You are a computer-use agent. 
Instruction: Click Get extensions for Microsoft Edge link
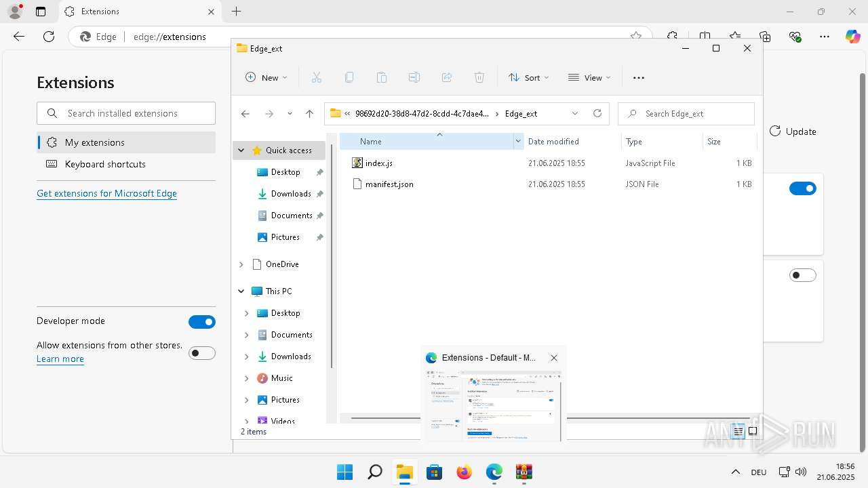[x=106, y=193]
